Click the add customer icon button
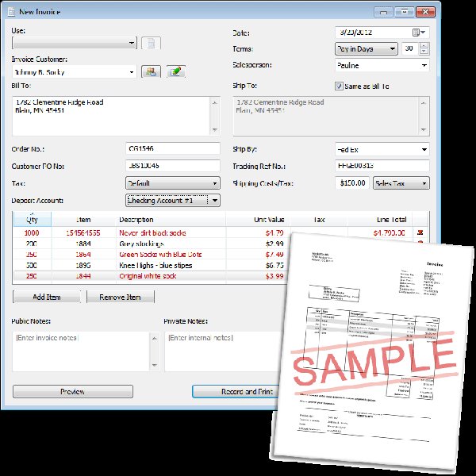 (x=151, y=71)
